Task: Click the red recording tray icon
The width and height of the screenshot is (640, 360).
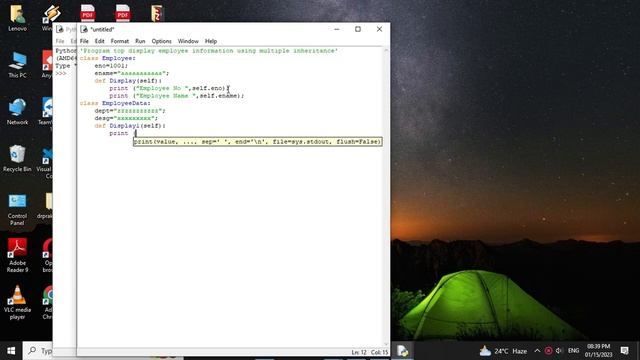Action: coord(548,351)
